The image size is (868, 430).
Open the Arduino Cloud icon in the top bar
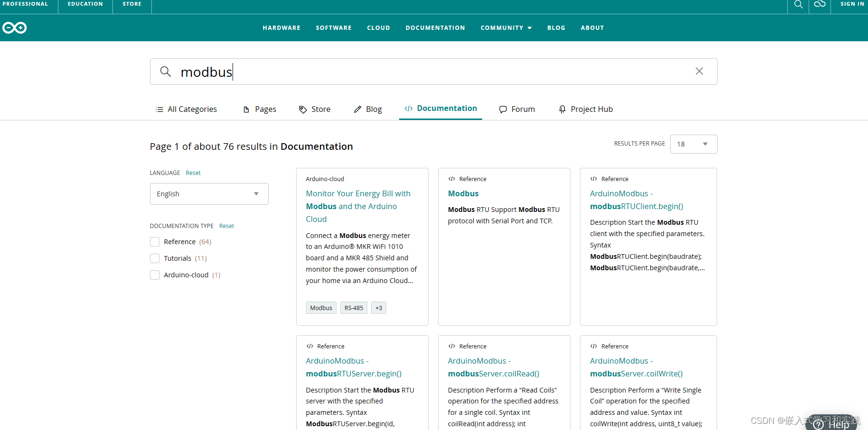tap(820, 4)
